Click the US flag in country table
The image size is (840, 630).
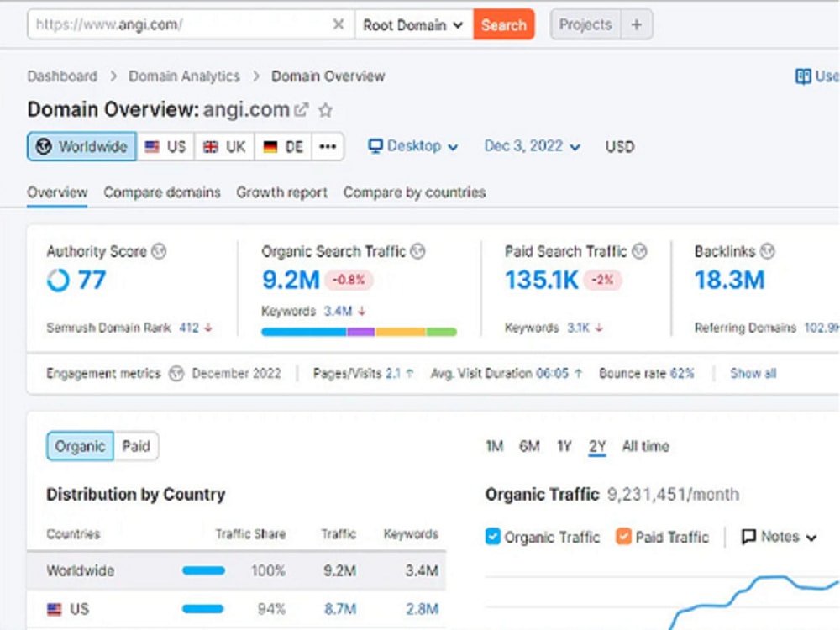tap(54, 609)
